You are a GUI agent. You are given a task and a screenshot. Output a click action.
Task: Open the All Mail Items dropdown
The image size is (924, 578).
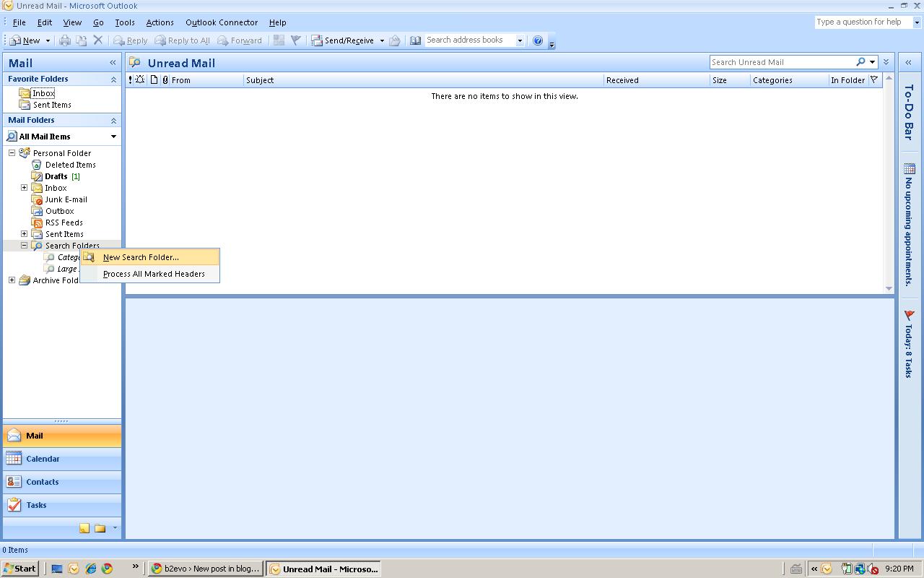coord(113,137)
